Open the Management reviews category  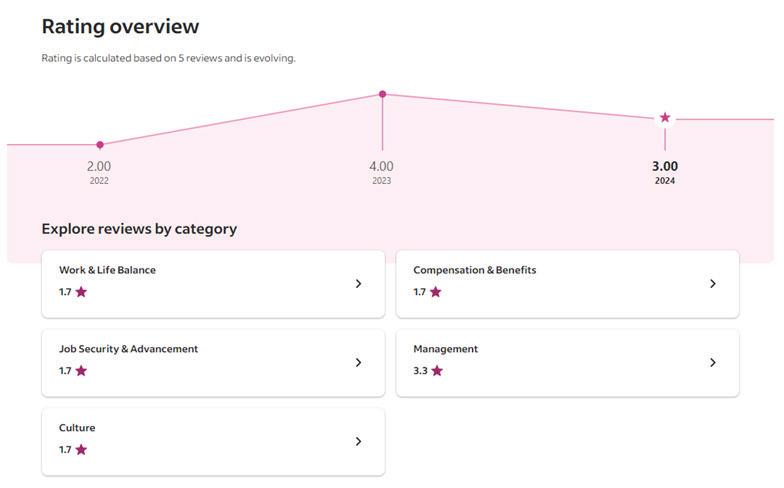[446, 349]
